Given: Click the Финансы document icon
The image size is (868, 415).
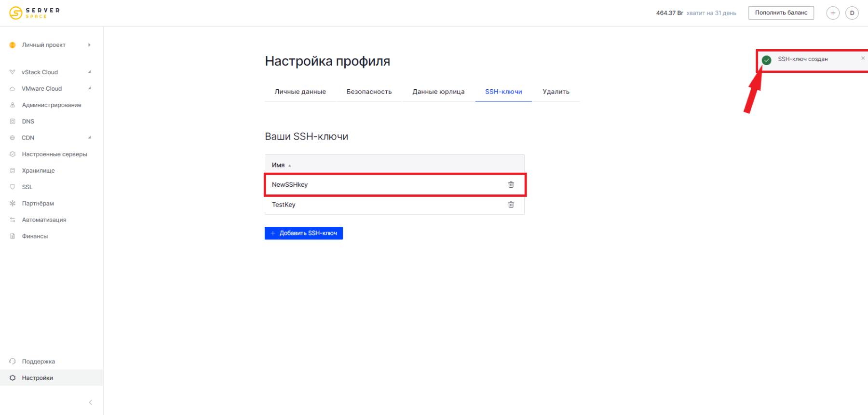Looking at the screenshot, I should (x=13, y=236).
